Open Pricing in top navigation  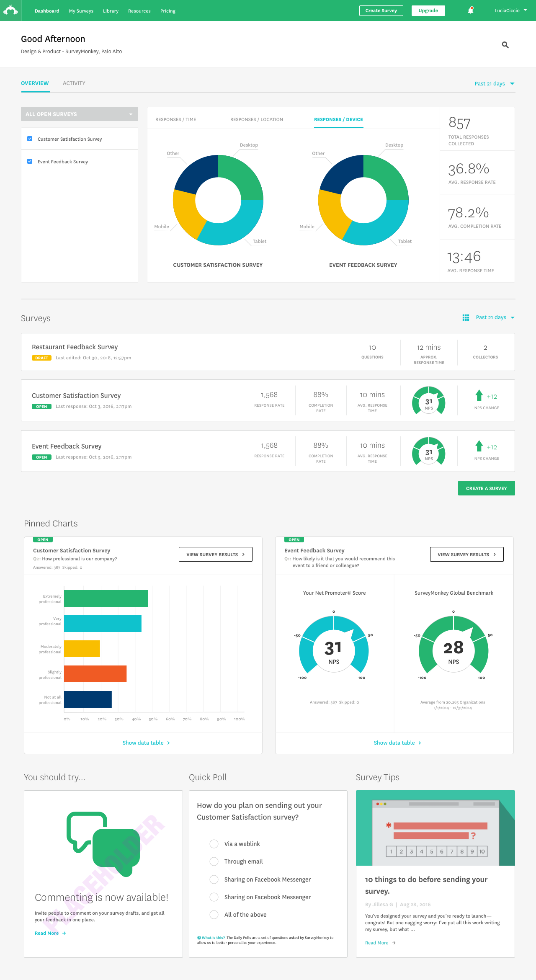point(168,11)
